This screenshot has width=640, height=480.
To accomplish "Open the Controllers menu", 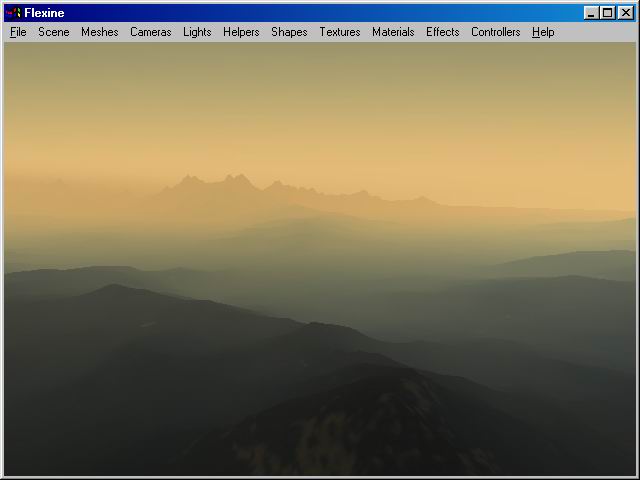I will pos(496,32).
